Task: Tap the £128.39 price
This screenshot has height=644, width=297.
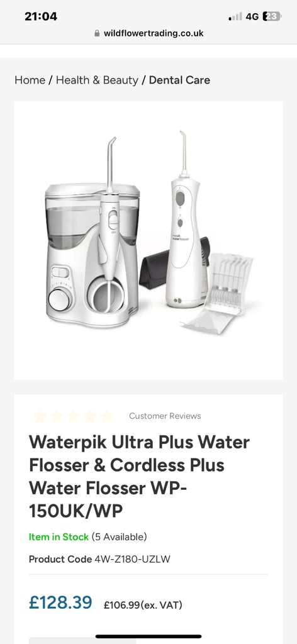Action: tap(60, 602)
